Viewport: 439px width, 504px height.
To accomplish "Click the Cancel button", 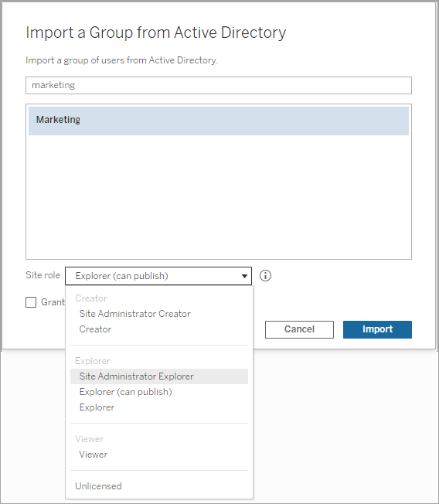I will pos(299,329).
